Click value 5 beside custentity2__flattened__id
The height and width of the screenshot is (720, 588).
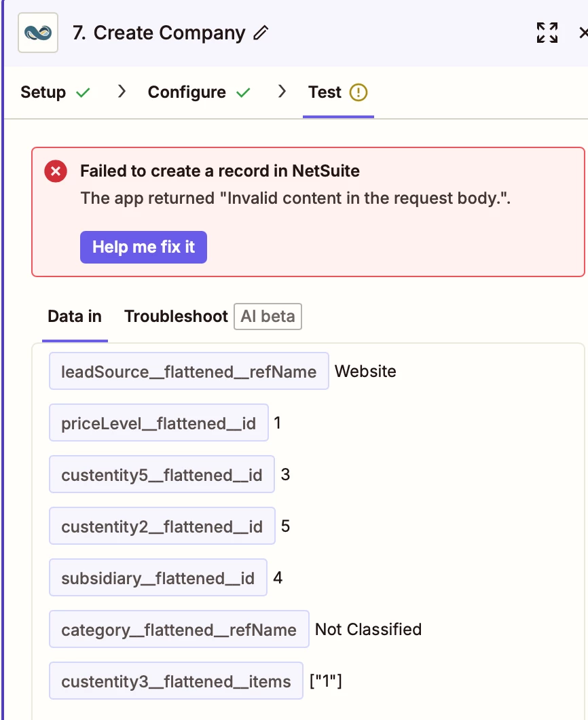coord(285,526)
